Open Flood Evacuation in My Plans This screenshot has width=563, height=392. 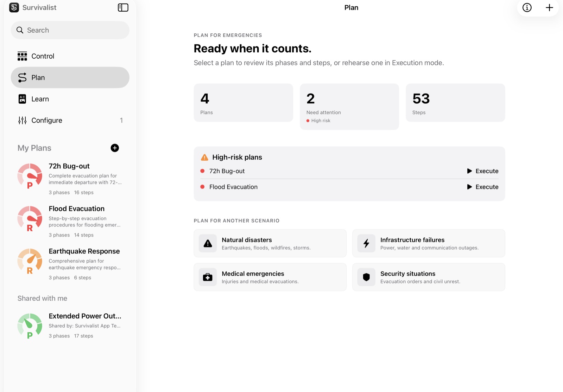point(70,221)
